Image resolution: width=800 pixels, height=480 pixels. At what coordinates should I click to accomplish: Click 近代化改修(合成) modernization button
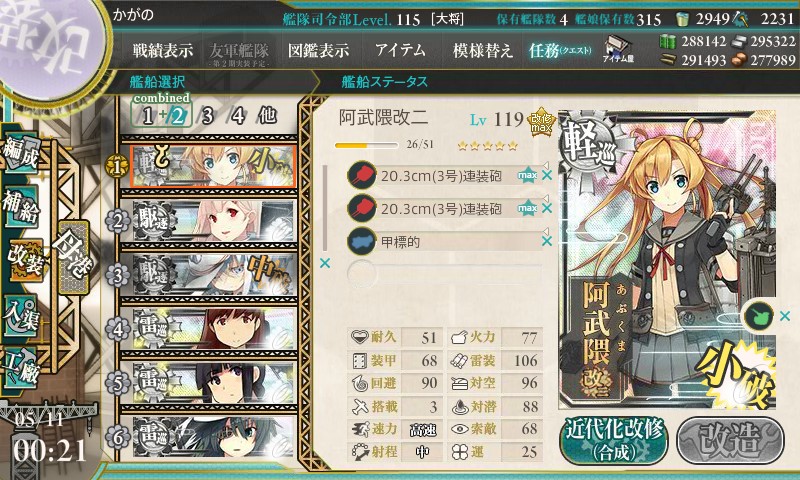tap(614, 441)
